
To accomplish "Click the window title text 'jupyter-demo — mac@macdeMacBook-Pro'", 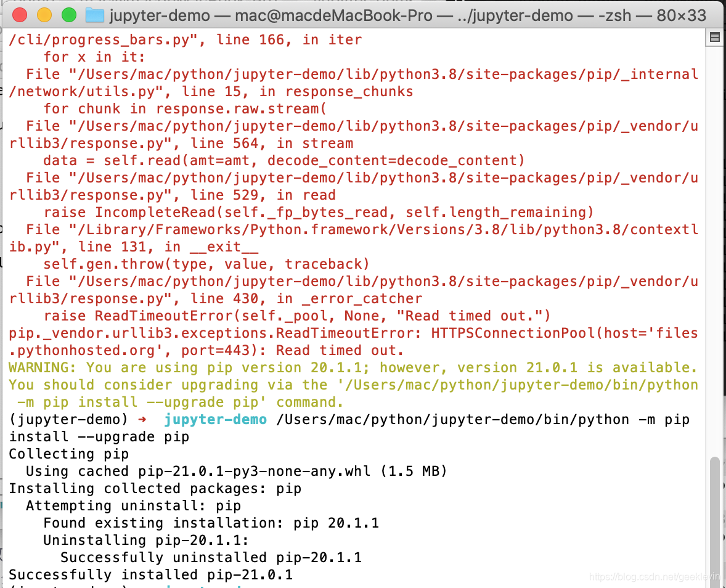I will pos(271,16).
